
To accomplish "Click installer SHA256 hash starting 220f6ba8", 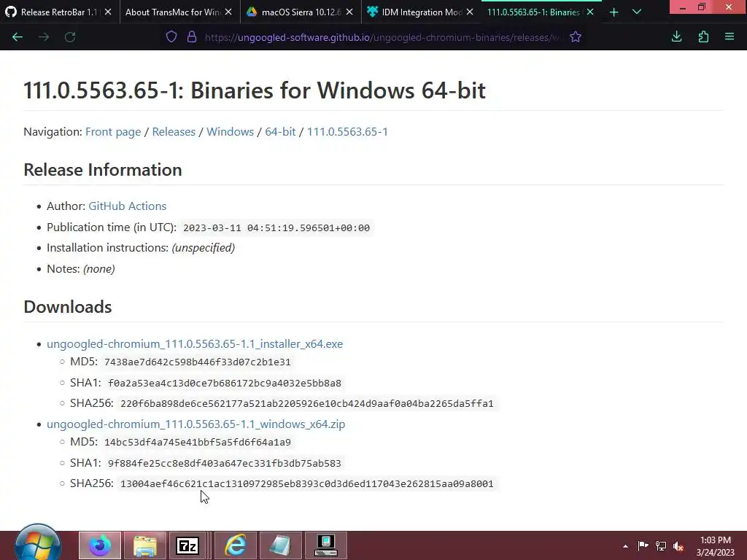I will (x=307, y=404).
